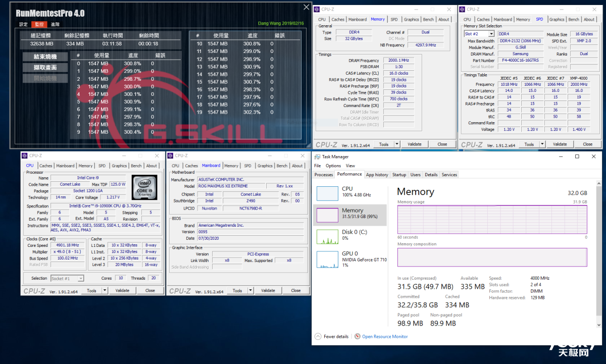Screen dimensions: 606x364
Task: Close RunMemtestPro with its X icon
Action: click(306, 7)
